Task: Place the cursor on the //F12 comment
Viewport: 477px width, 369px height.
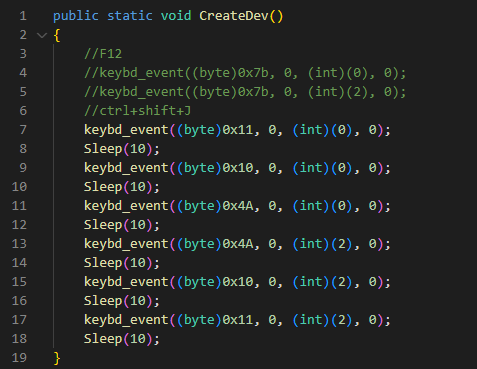Action: click(103, 54)
